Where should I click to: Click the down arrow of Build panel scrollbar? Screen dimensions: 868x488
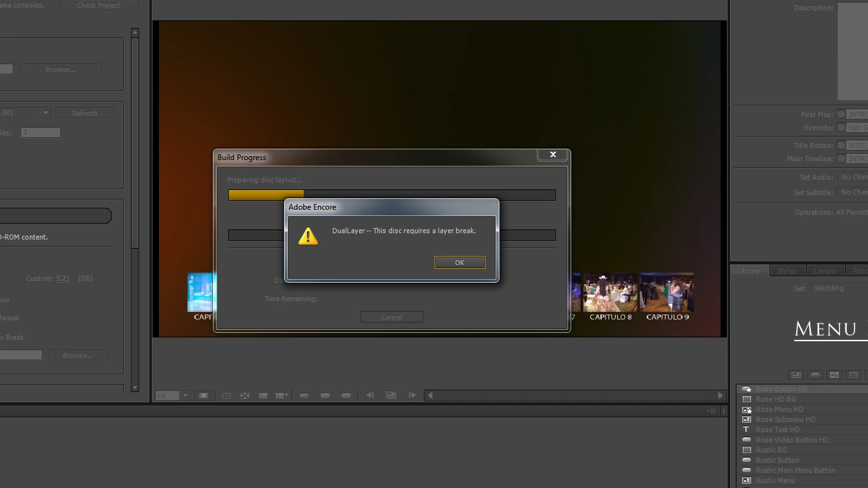[x=135, y=387]
